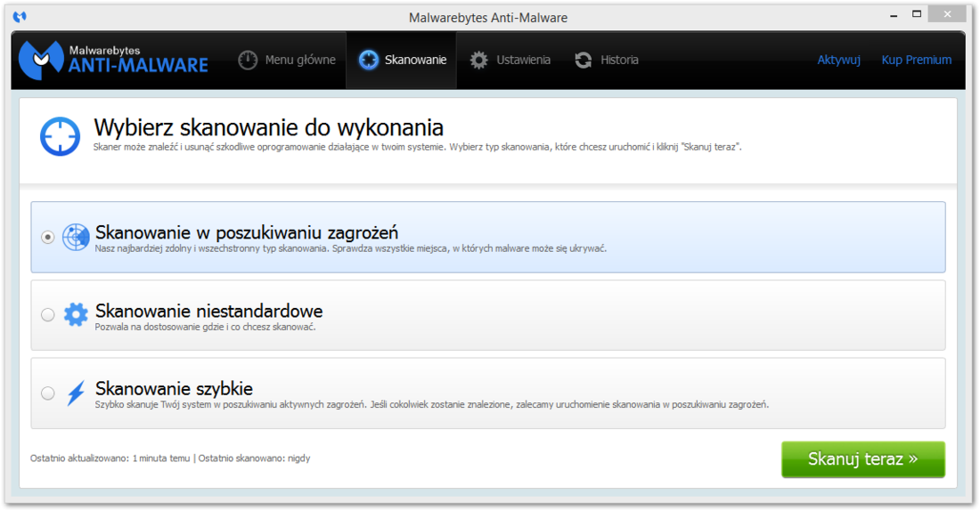Click the blue gear icon for custom scan
The width and height of the screenshot is (980, 511).
[77, 314]
